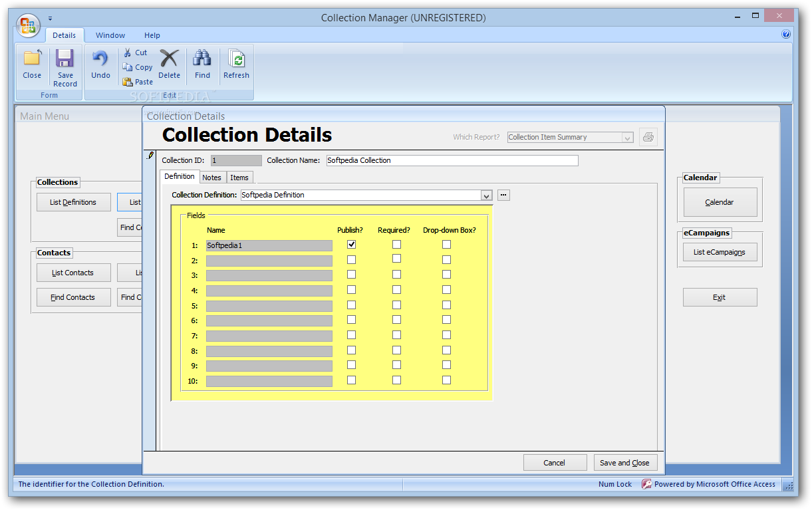The height and width of the screenshot is (510, 812).
Task: Enable Publish checkbox for field 5
Action: coord(351,305)
